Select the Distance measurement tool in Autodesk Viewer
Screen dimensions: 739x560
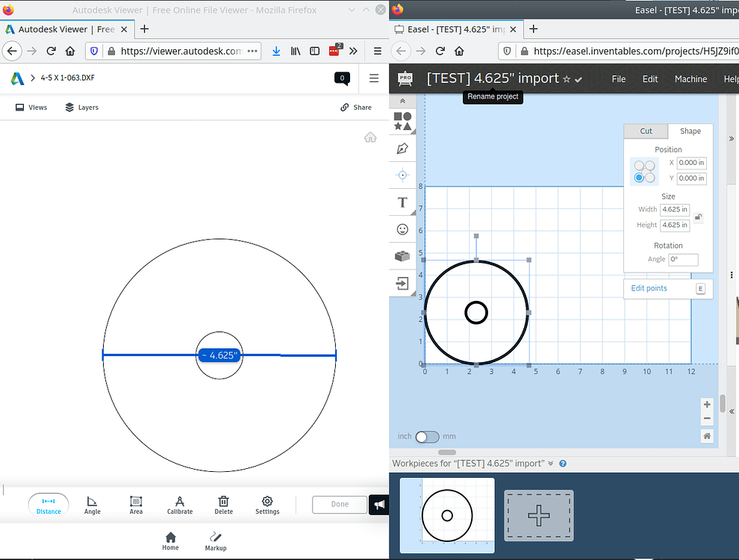[48, 504]
